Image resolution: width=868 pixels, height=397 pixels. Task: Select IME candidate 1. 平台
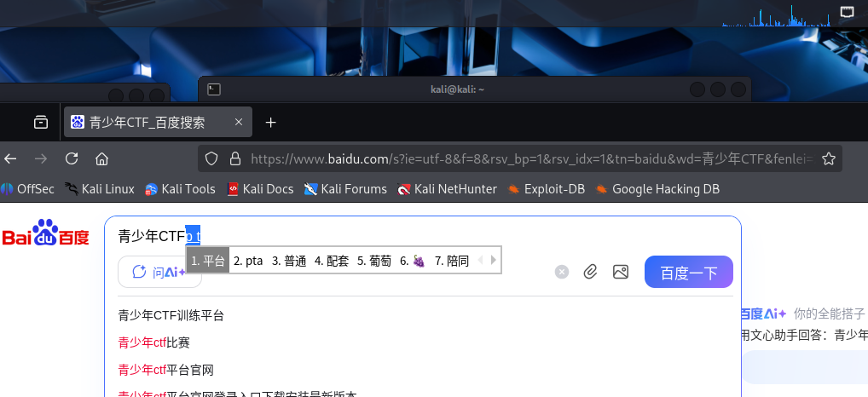point(207,261)
